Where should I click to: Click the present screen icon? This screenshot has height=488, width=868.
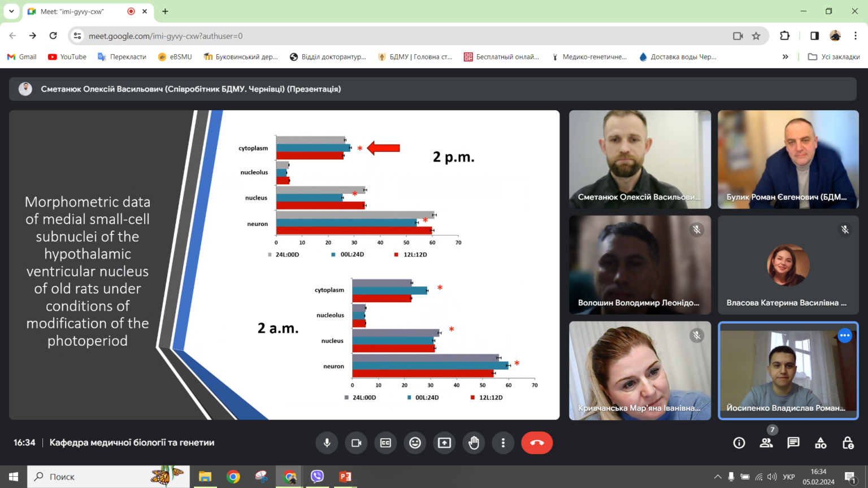[444, 443]
